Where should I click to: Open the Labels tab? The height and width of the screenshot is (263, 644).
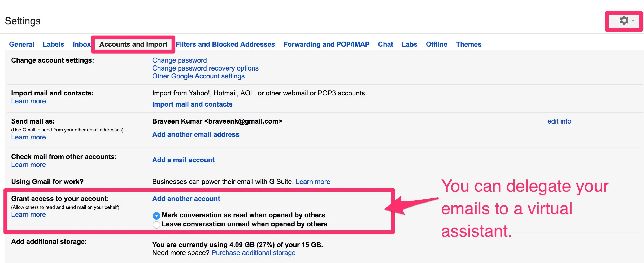[53, 44]
